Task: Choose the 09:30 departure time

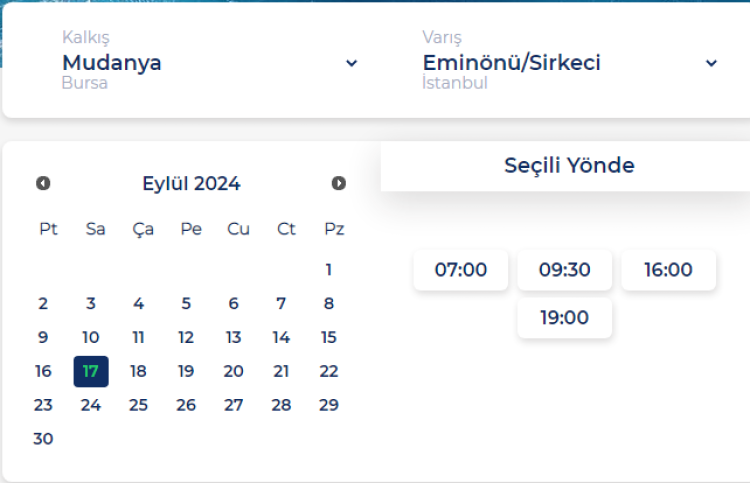Action: point(565,270)
